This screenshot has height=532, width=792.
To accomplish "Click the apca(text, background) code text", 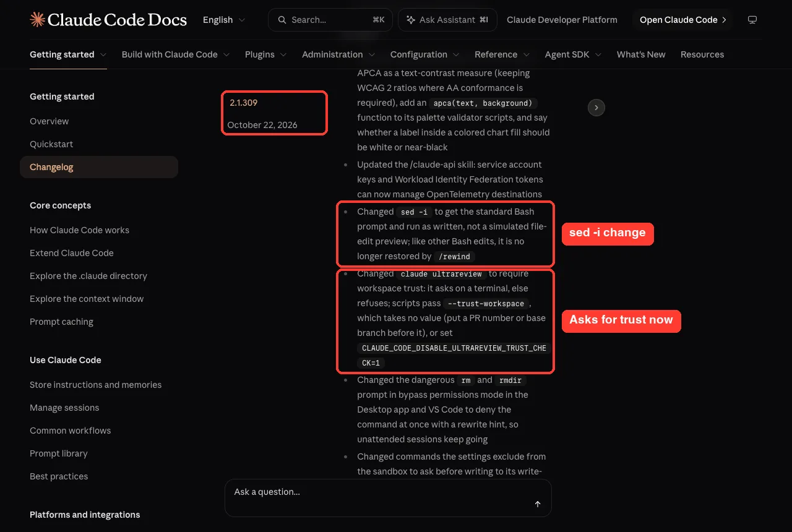I will click(483, 103).
